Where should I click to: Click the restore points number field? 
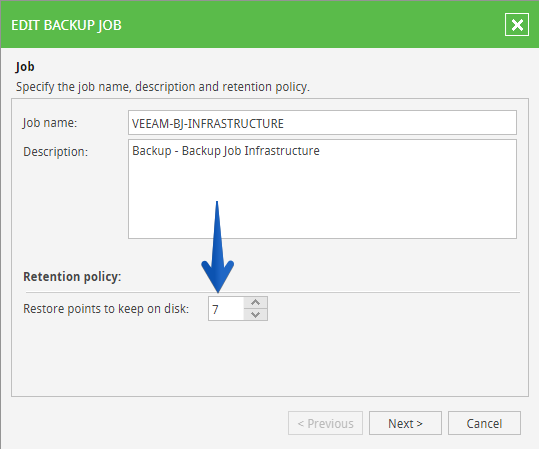pos(226,309)
